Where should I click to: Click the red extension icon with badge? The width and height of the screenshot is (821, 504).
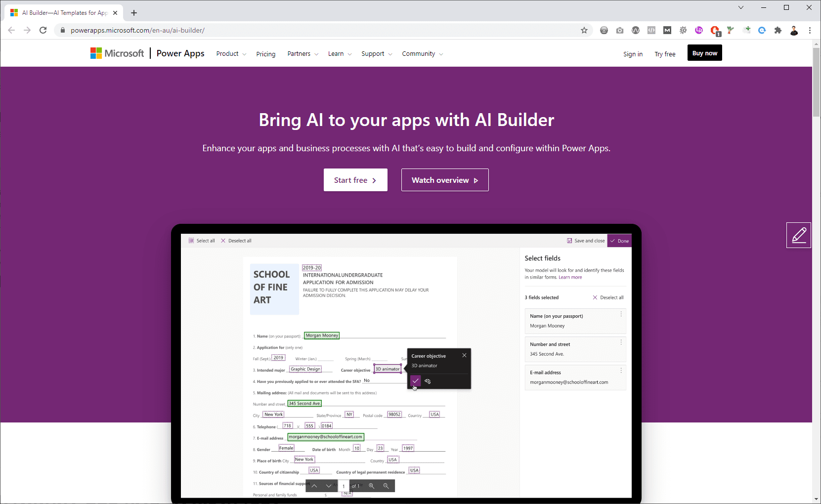click(x=715, y=31)
